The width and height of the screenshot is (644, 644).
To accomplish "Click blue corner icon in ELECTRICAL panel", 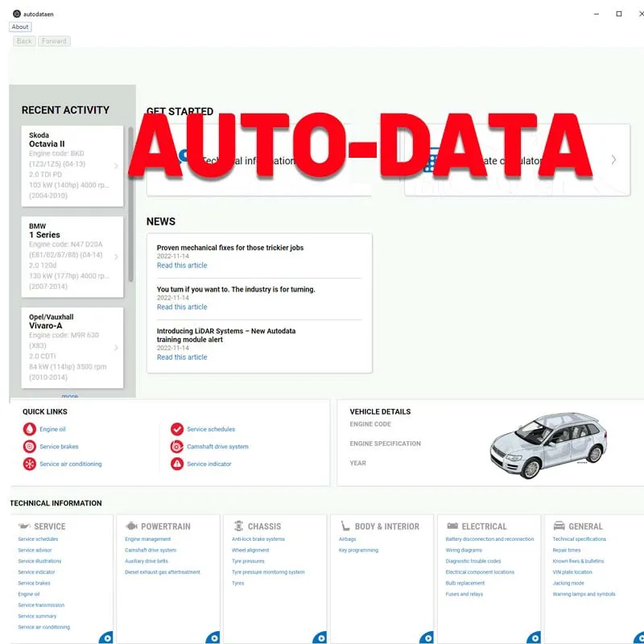I will click(534, 638).
